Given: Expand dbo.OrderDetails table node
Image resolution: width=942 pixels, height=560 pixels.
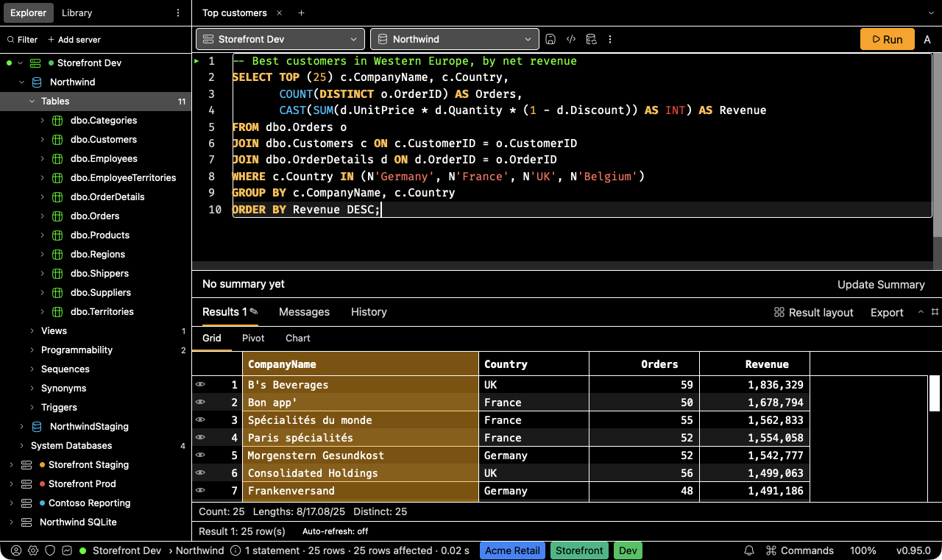Looking at the screenshot, I should click(43, 197).
